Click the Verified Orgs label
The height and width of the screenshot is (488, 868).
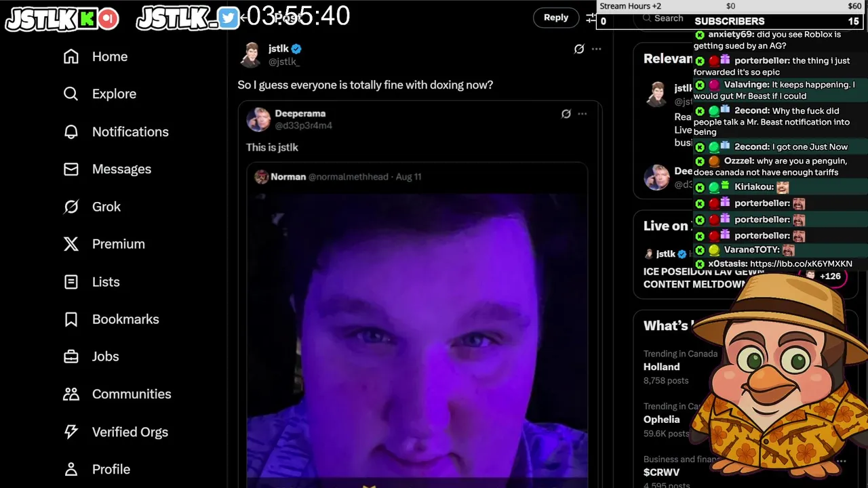click(130, 432)
